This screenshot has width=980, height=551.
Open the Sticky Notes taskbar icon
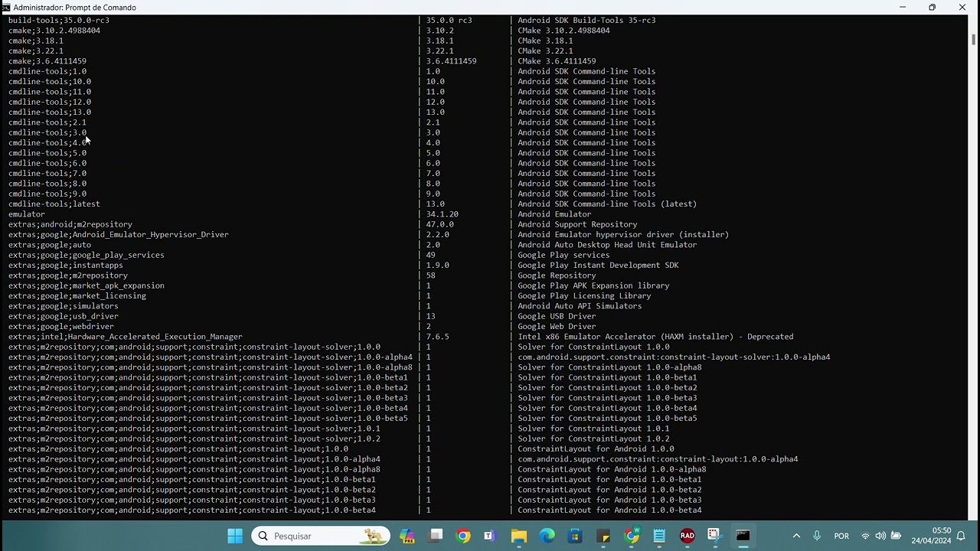click(603, 536)
